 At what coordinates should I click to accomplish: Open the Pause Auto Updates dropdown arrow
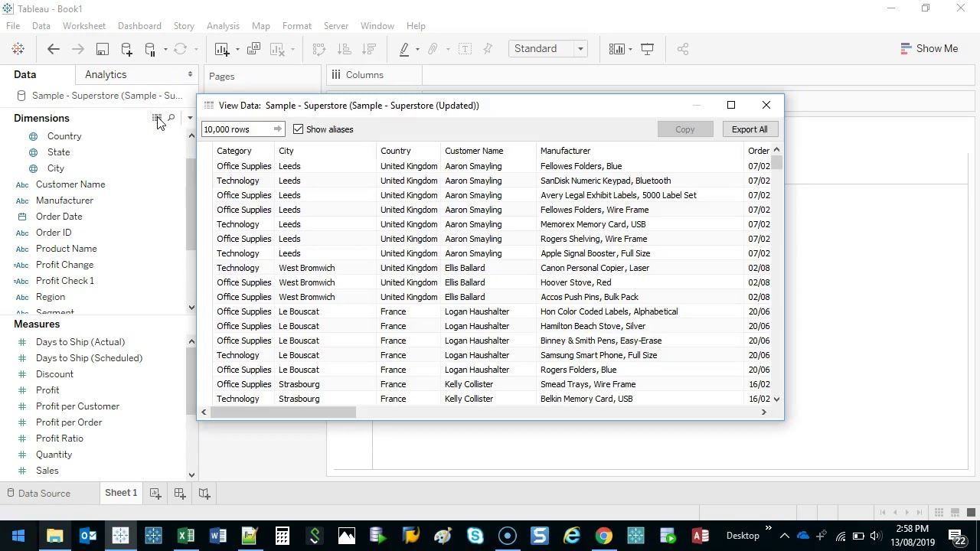pos(165,50)
